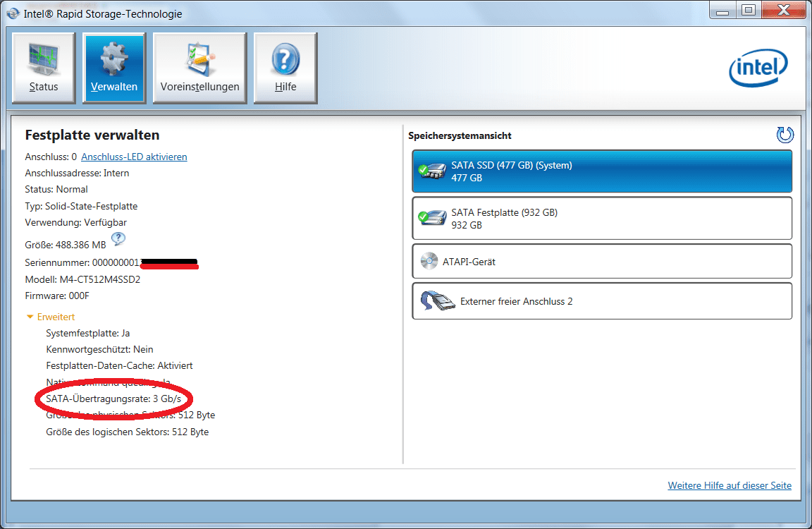Close the Intel Rapid Storage window

point(784,11)
